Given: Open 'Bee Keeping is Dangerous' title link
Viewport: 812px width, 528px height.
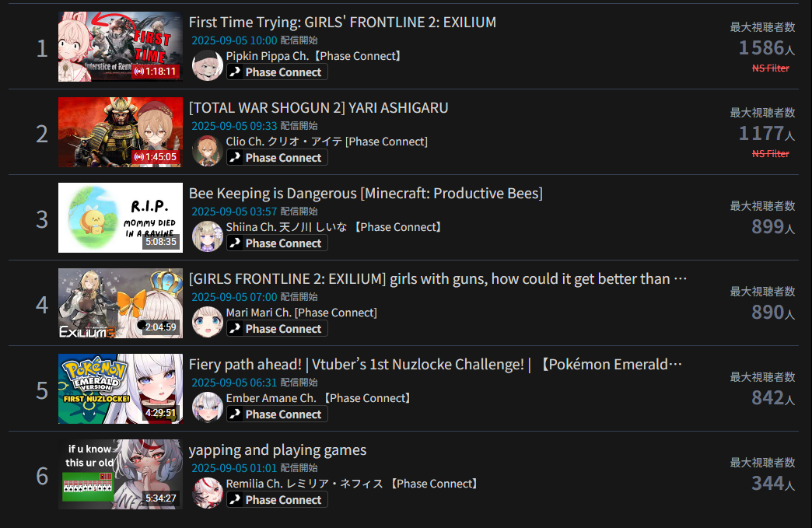Looking at the screenshot, I should pyautogui.click(x=366, y=194).
